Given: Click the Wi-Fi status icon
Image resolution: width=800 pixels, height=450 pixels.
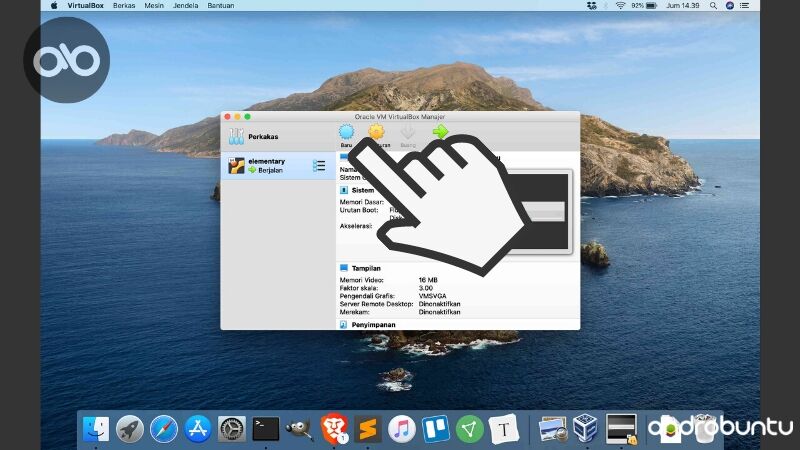Looking at the screenshot, I should point(620,6).
